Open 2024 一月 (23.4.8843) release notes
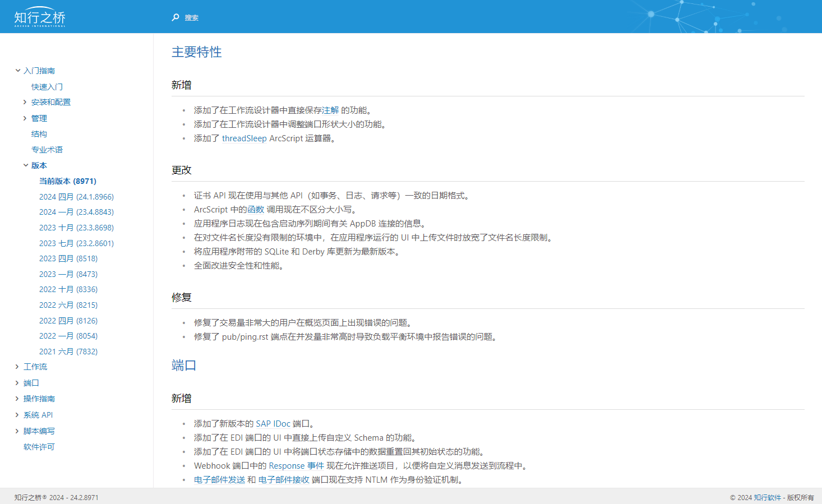This screenshot has width=822, height=504. tap(76, 212)
